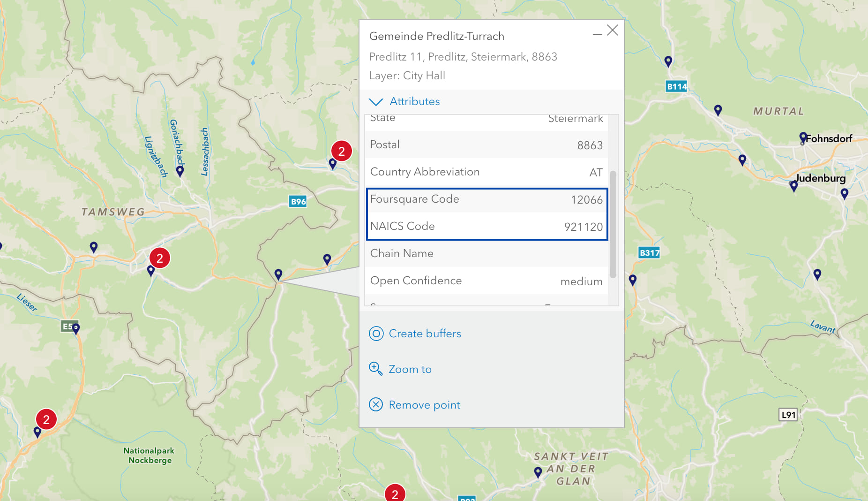This screenshot has height=501, width=868.
Task: Click the B96 road shield
Action: tap(298, 202)
